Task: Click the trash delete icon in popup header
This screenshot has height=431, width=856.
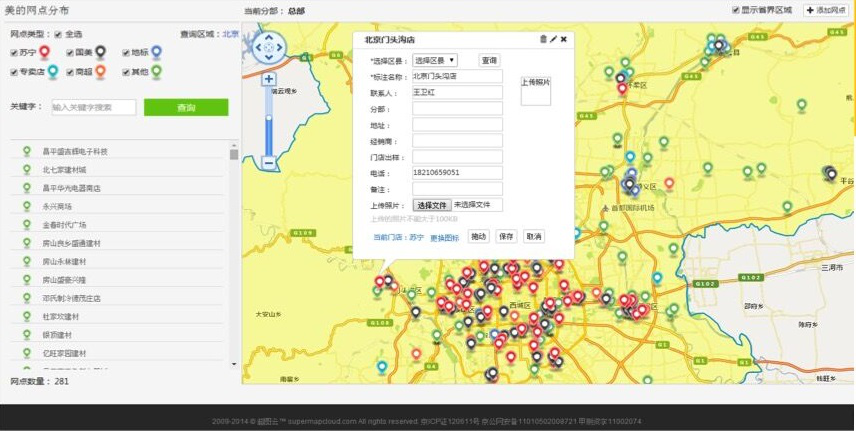Action: click(x=543, y=39)
